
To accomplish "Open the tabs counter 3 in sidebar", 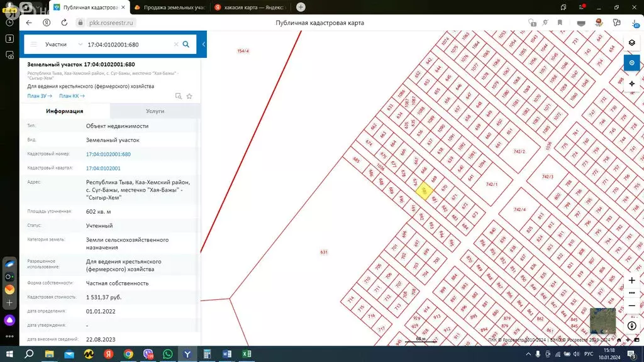I will 9,38.
